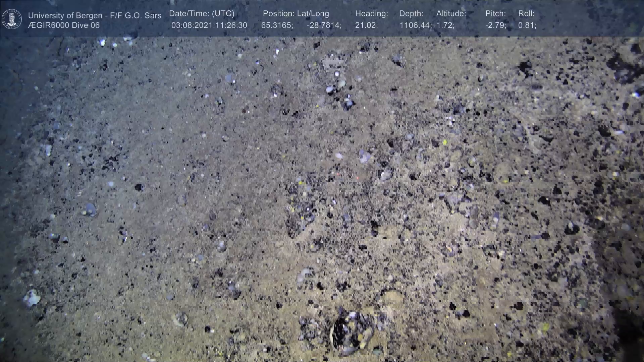Viewport: 644px width, 362px height.
Task: Click the timestamp 03:08:2021:11:26:30
Action: click(x=209, y=25)
